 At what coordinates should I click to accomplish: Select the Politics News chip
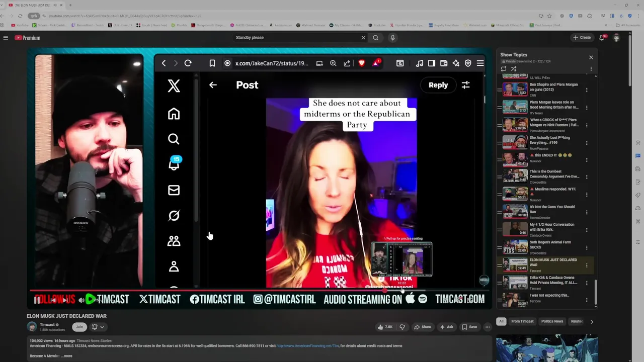click(552, 321)
